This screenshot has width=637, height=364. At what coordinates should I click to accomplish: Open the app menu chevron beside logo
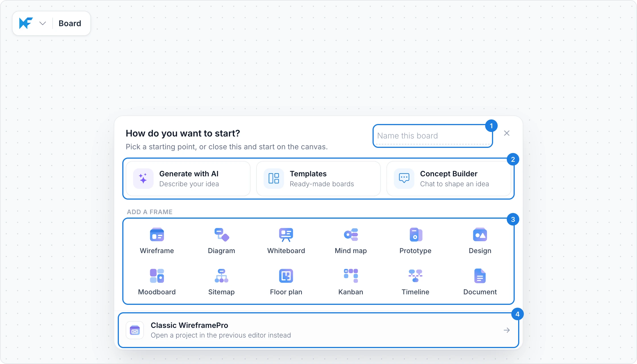pos(43,23)
